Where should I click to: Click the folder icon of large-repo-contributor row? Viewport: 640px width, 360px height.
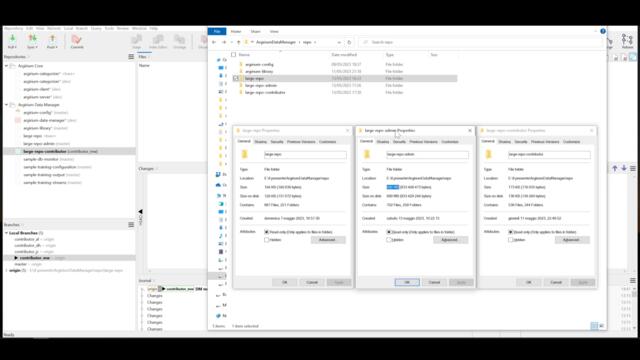point(241,93)
